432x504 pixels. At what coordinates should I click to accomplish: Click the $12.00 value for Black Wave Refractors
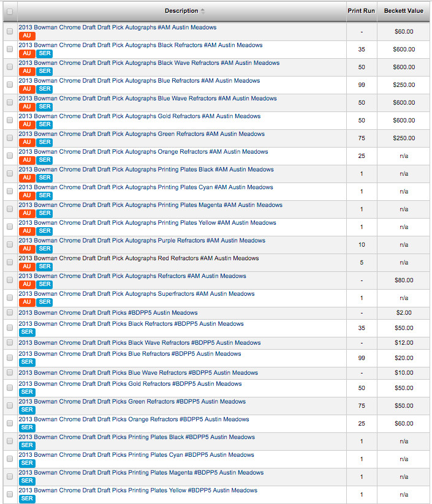(x=404, y=343)
